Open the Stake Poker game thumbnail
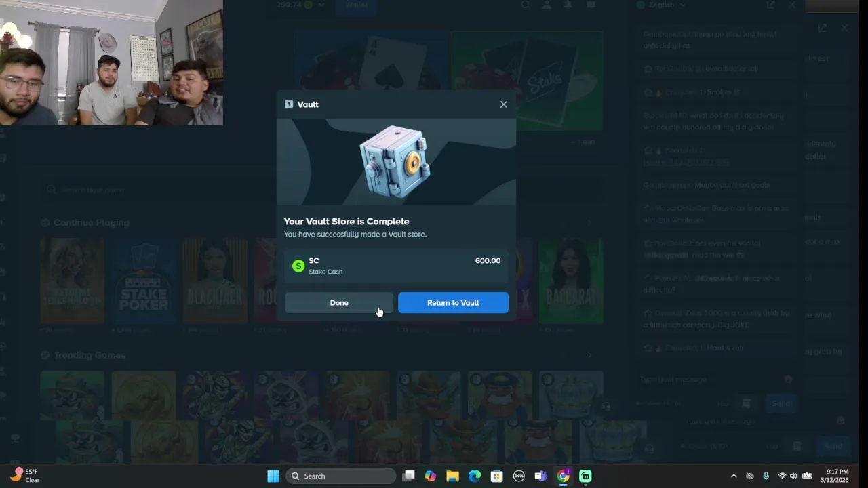The width and height of the screenshot is (868, 488). (x=144, y=281)
